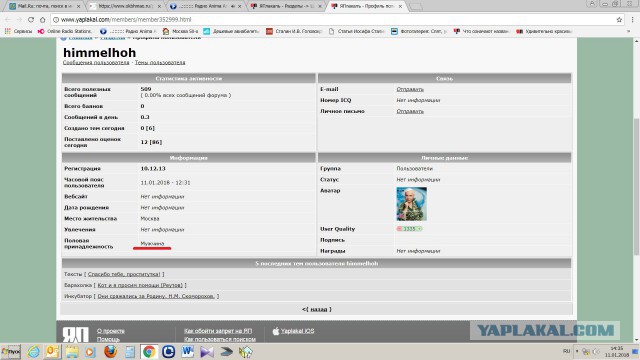Close the Mail.Ru tab
This screenshot has height=360, width=640.
[x=78, y=7]
